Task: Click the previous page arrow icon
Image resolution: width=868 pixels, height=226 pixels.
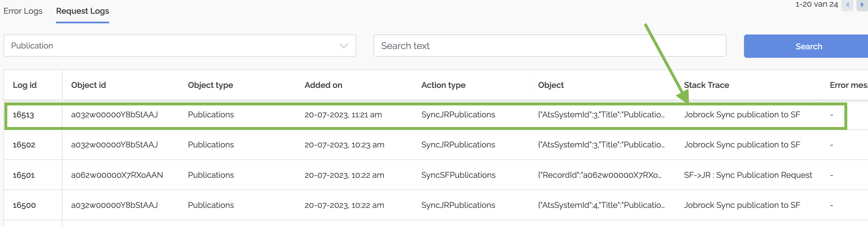Action: [x=847, y=5]
